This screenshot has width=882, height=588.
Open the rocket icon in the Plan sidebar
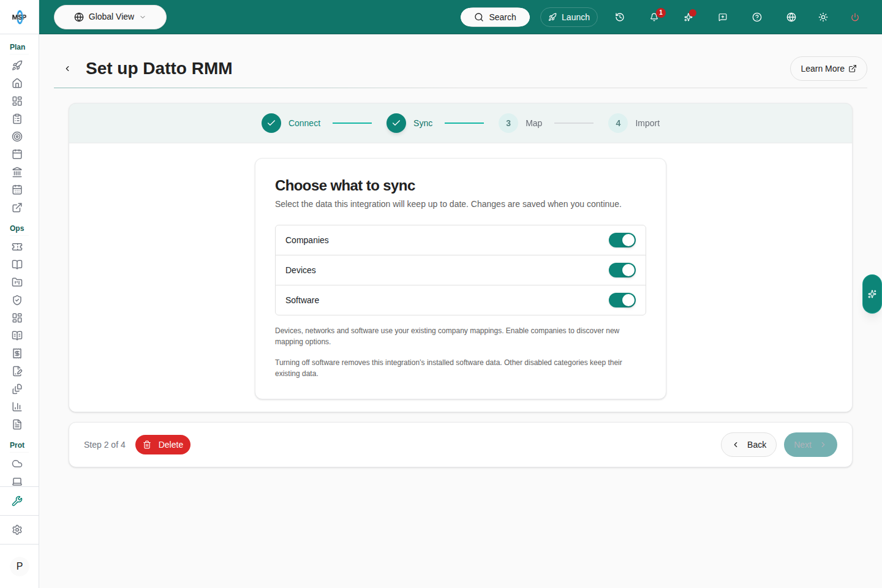17,66
